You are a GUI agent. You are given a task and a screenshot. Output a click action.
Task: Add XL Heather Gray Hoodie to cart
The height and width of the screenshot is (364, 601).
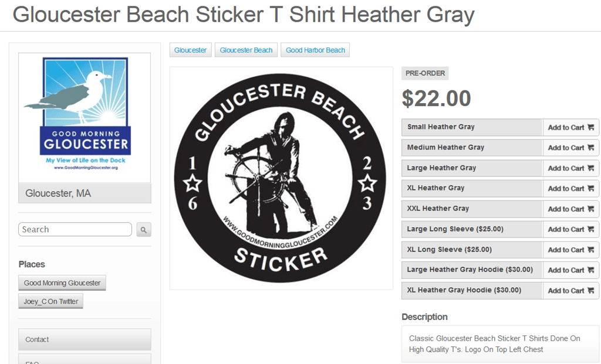pos(570,291)
